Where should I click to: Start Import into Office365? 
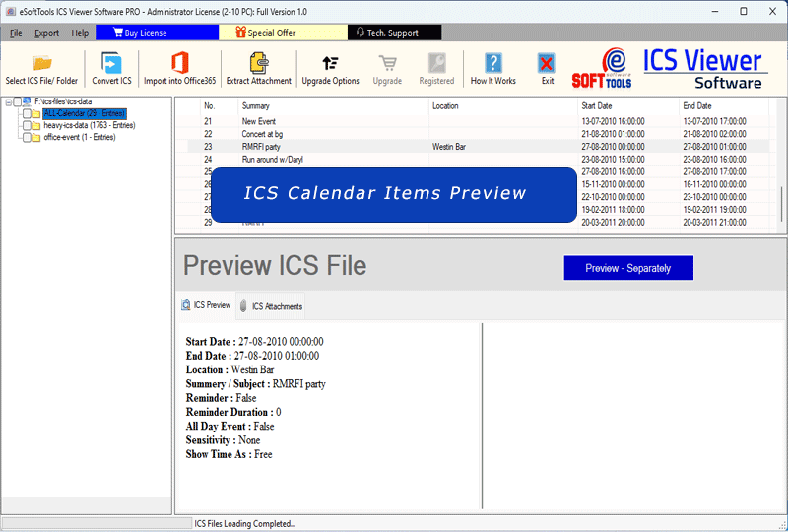[x=179, y=69]
